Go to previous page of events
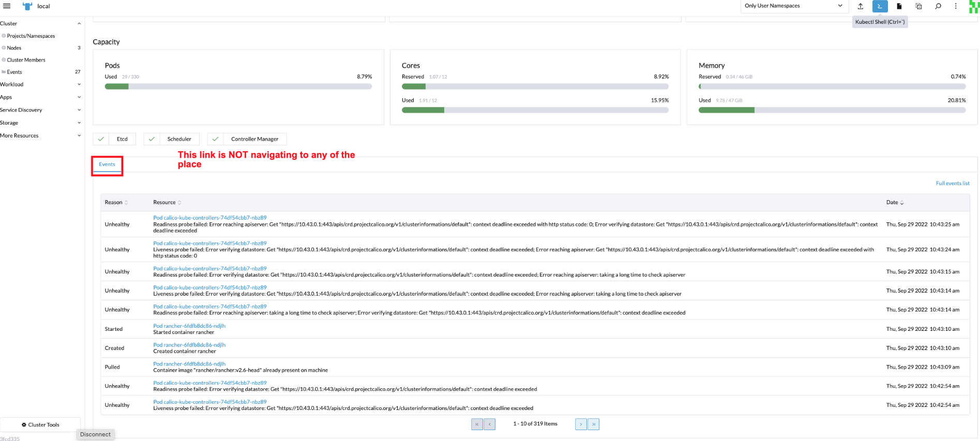The image size is (980, 441). click(490, 424)
